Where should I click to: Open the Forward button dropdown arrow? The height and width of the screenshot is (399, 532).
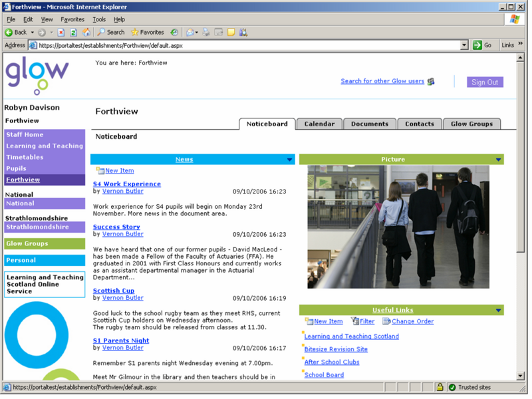[52, 33]
